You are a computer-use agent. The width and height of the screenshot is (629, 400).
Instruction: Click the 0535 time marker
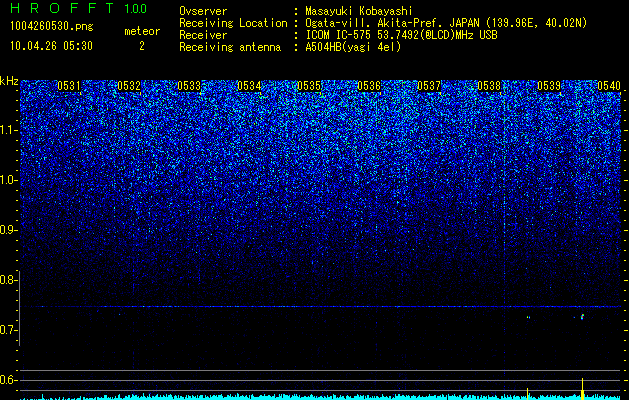pyautogui.click(x=309, y=86)
